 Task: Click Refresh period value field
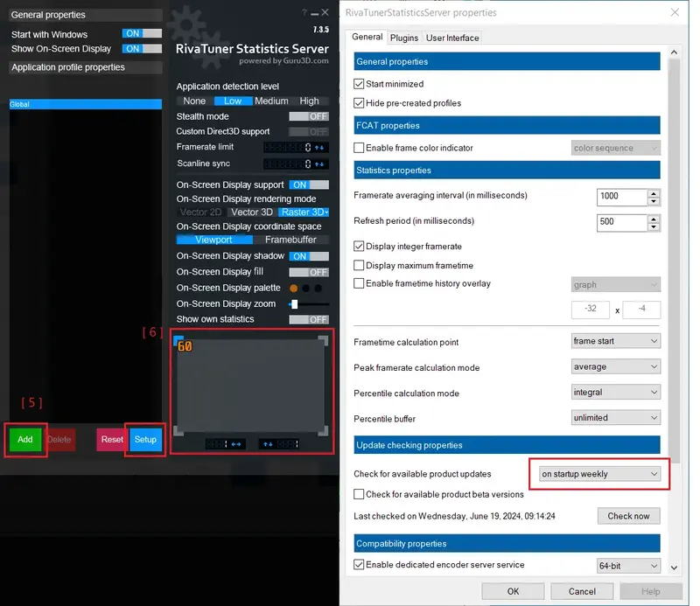(622, 222)
